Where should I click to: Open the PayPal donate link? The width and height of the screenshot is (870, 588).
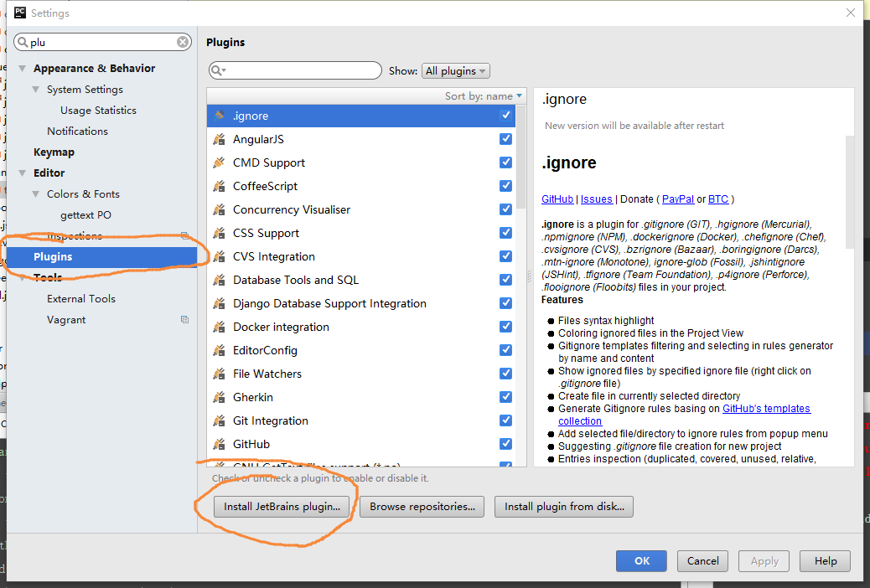point(677,199)
